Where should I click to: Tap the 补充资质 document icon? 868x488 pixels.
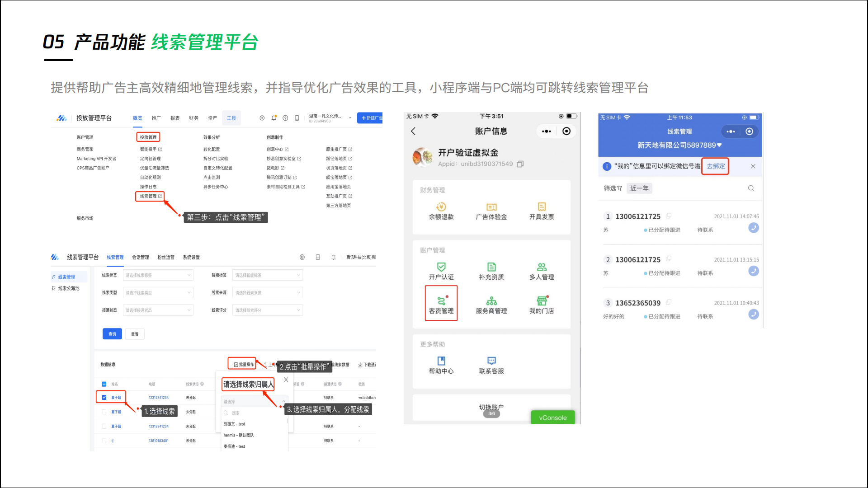tap(491, 267)
